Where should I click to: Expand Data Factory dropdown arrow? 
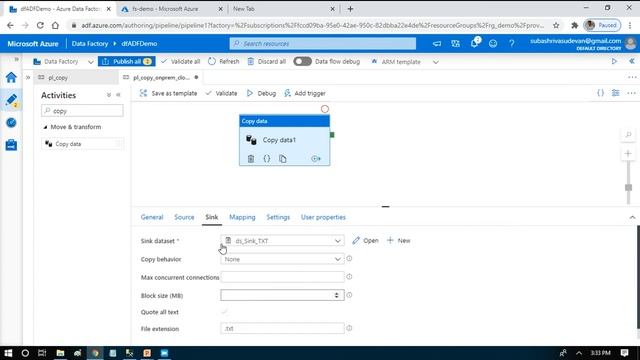click(x=91, y=62)
